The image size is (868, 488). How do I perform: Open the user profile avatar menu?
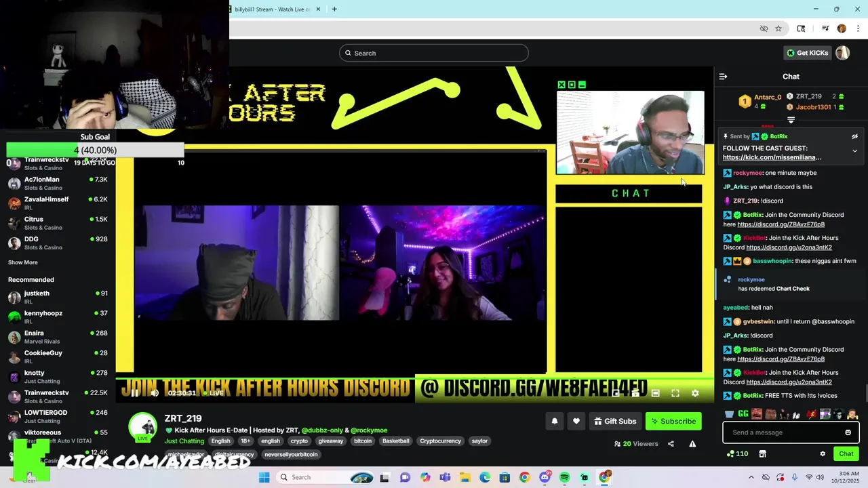842,53
